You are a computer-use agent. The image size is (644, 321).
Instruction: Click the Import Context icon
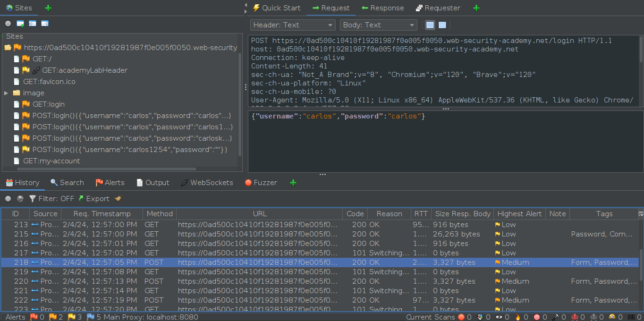click(x=33, y=24)
